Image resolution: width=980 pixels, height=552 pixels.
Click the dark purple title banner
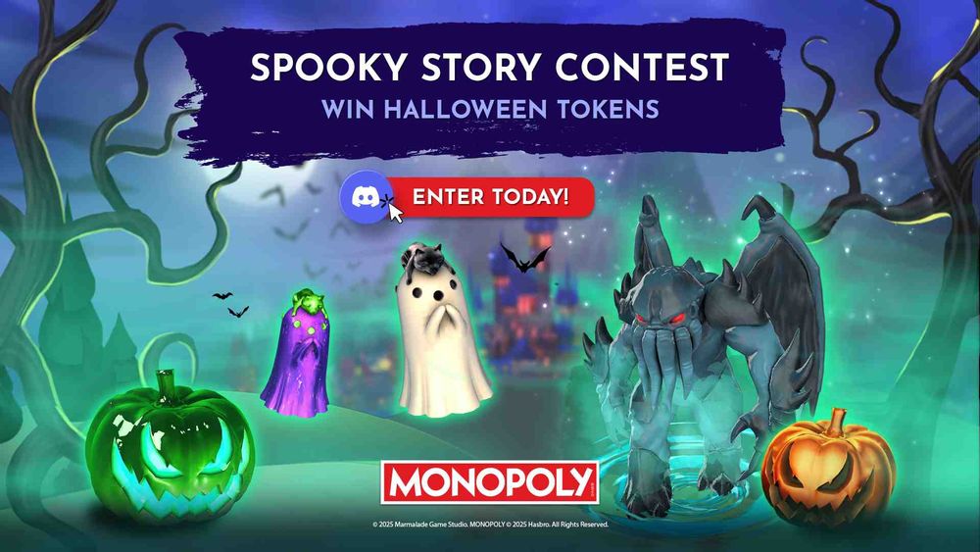tap(480, 94)
